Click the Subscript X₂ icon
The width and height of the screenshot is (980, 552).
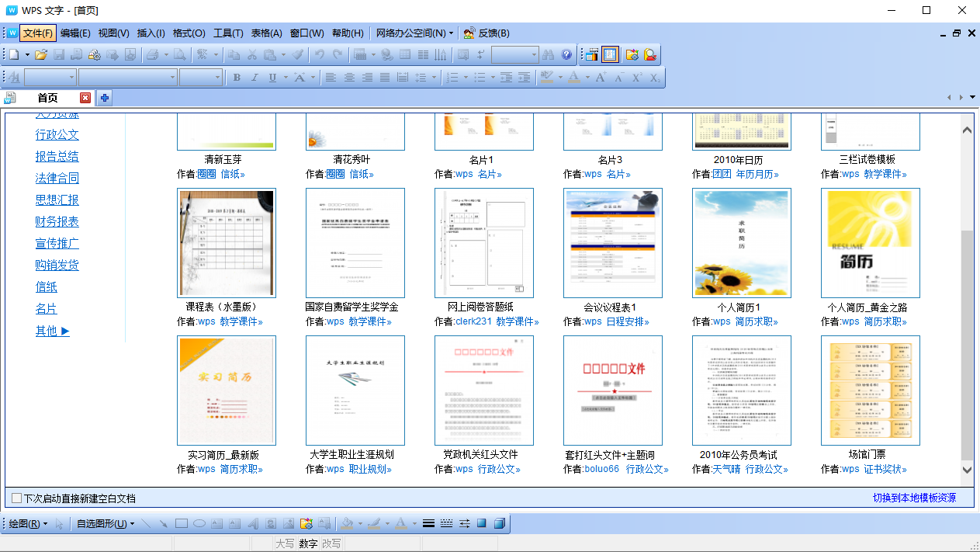pyautogui.click(x=655, y=78)
